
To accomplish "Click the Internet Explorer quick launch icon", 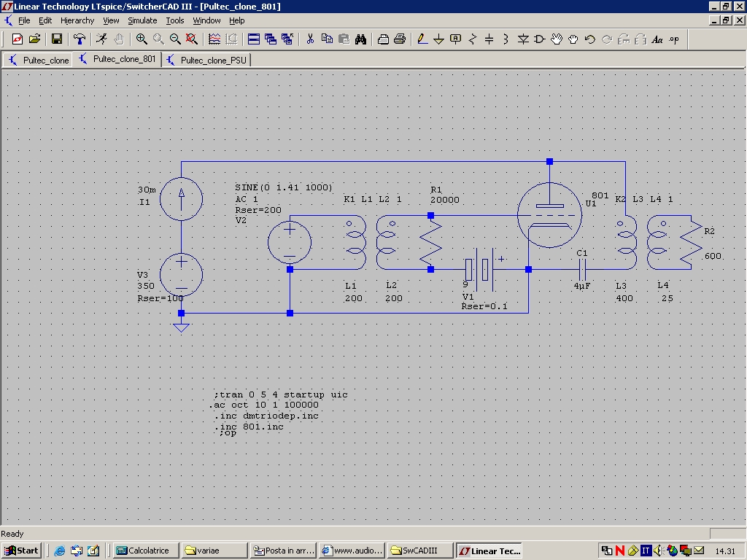I will 60,551.
